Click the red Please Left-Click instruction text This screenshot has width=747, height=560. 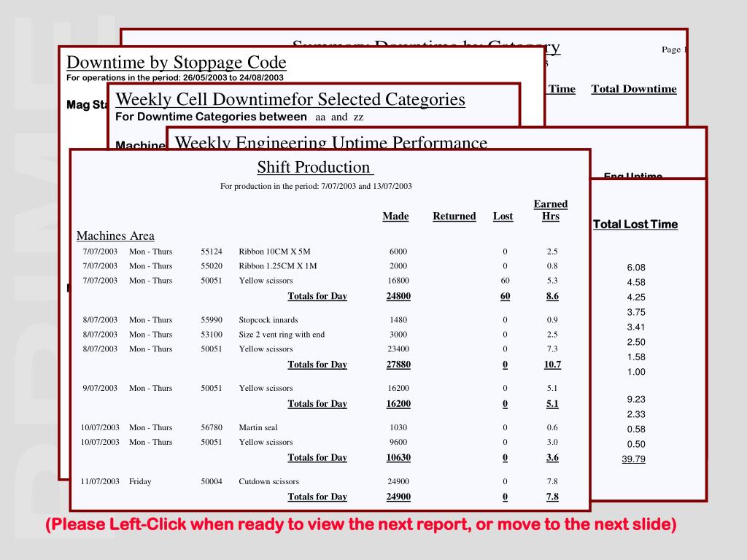360,524
